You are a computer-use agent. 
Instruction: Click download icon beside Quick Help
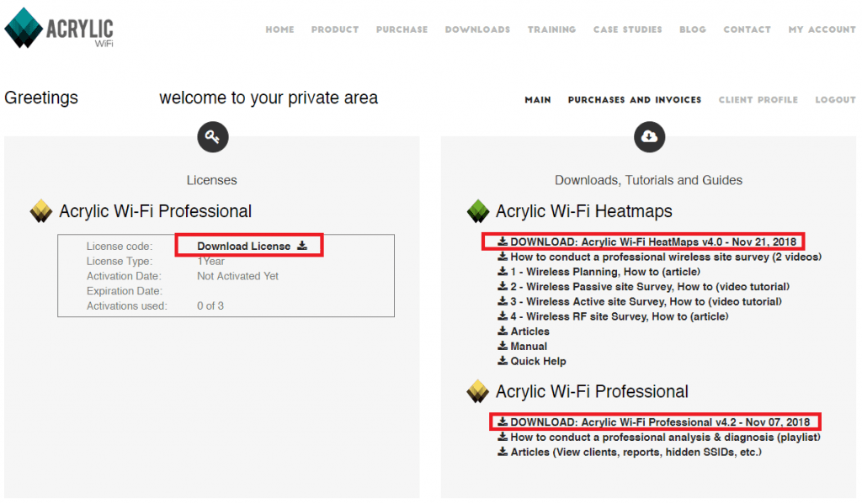click(503, 361)
